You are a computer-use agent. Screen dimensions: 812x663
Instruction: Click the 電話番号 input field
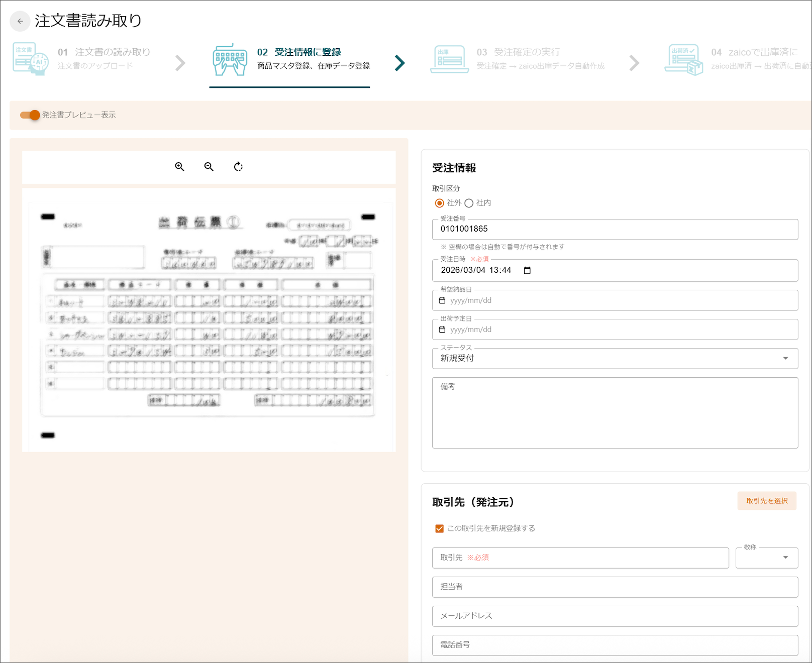(615, 645)
